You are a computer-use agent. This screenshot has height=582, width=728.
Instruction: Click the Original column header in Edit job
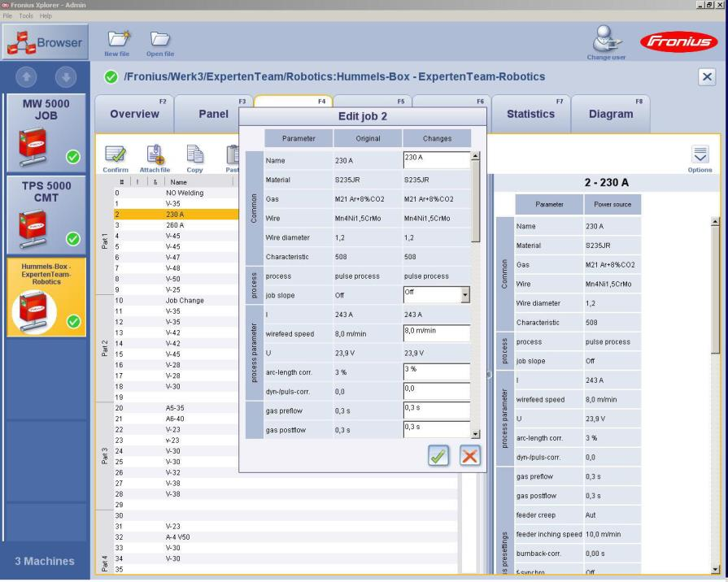pos(368,138)
